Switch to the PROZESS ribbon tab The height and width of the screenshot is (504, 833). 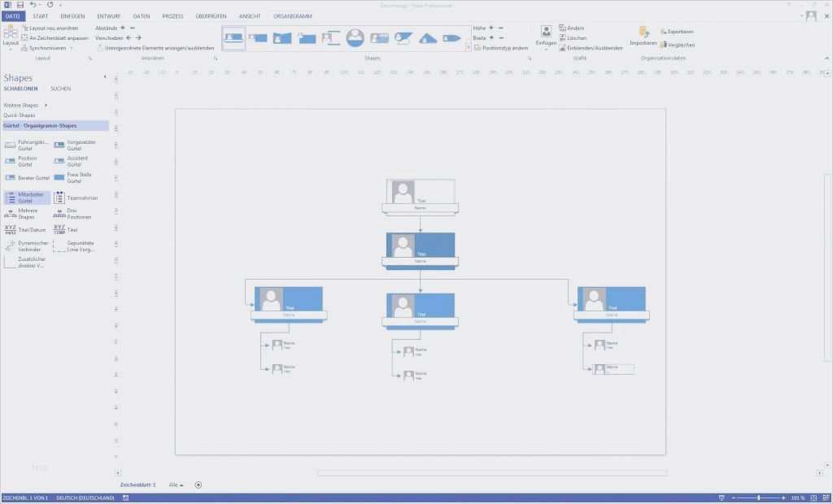pyautogui.click(x=172, y=15)
